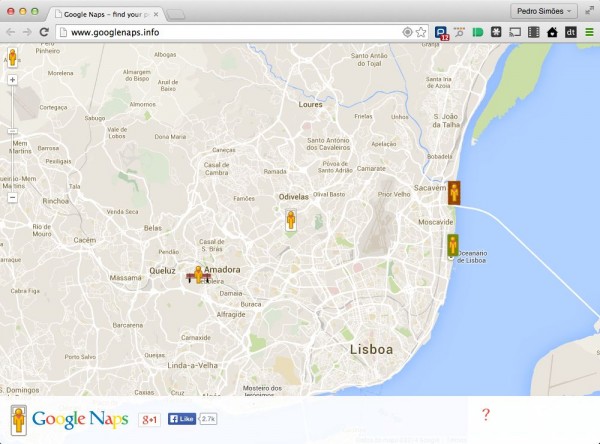Open the brown nap marker at Sacavém
This screenshot has width=600, height=444.
[454, 193]
